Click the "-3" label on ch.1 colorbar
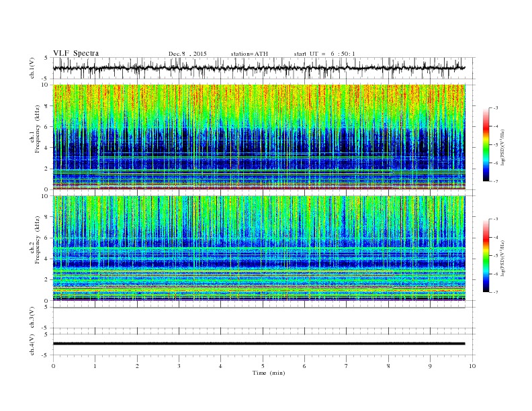532x411 pixels. pyautogui.click(x=496, y=108)
